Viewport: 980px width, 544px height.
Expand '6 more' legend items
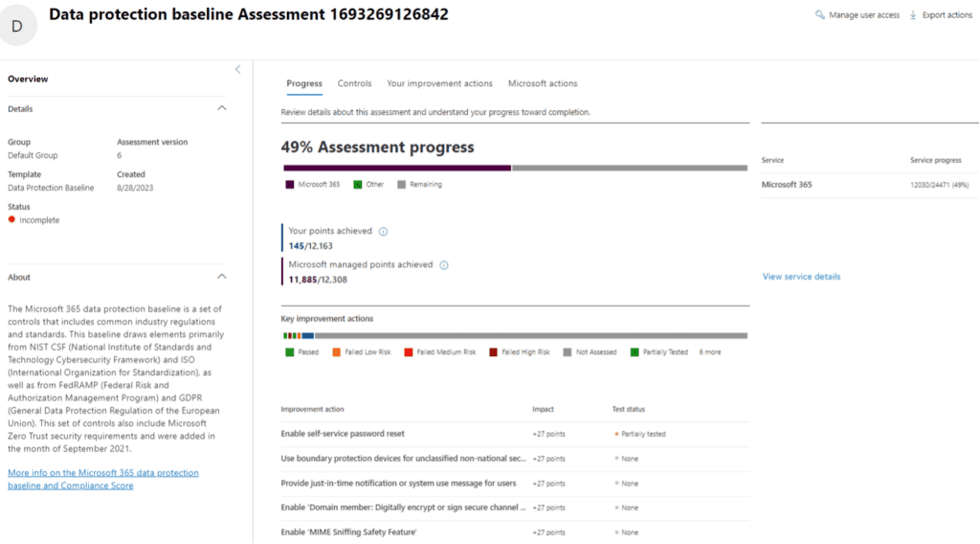pos(710,352)
